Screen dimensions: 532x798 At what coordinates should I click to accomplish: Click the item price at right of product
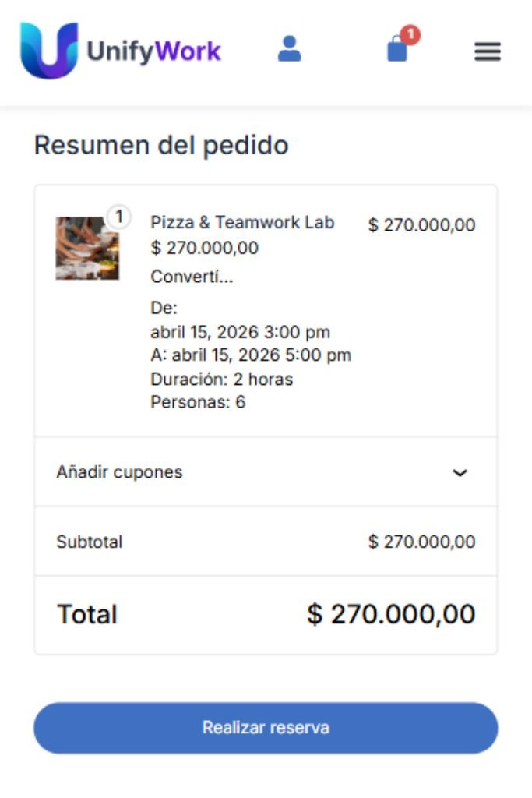421,225
